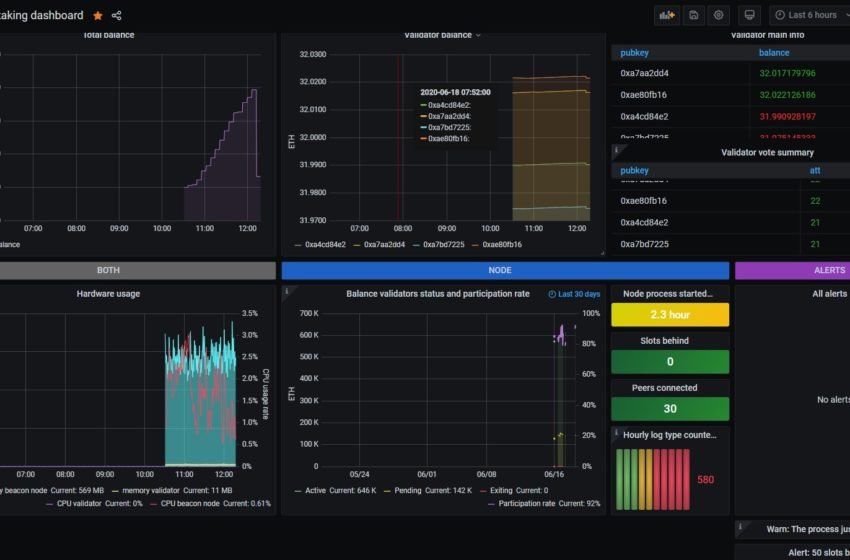Sort the vote summary table by att
The width and height of the screenshot is (850, 560).
click(x=815, y=170)
